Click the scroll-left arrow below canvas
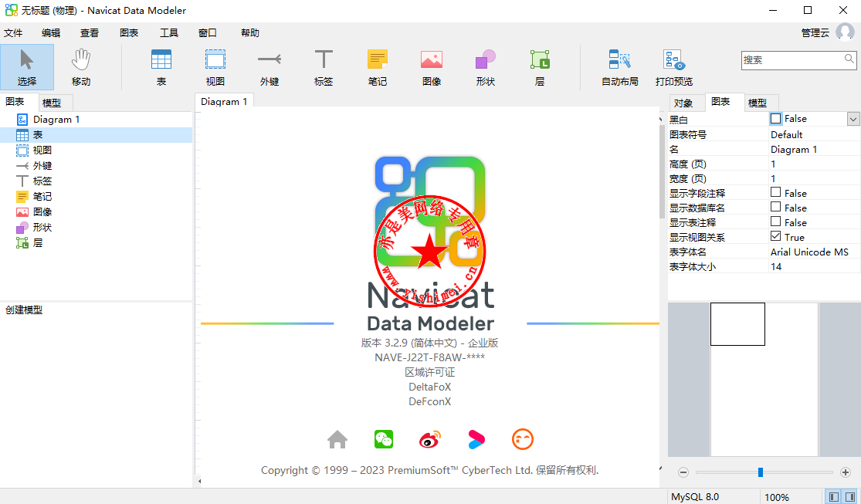Screen dimensions: 861x504 199,482
